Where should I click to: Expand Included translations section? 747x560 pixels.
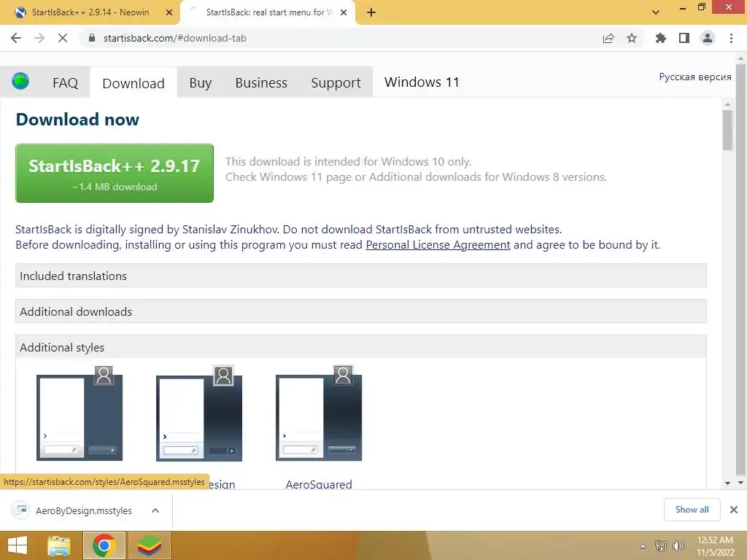coord(360,276)
